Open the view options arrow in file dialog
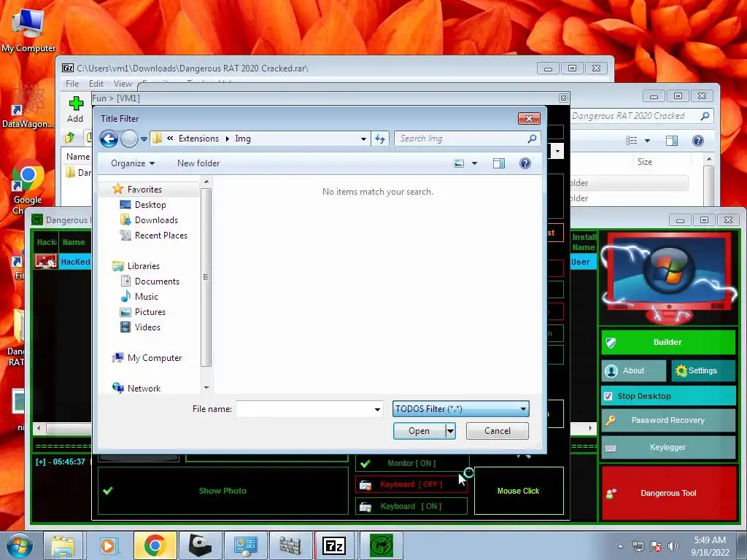The height and width of the screenshot is (560, 747). 474,163
